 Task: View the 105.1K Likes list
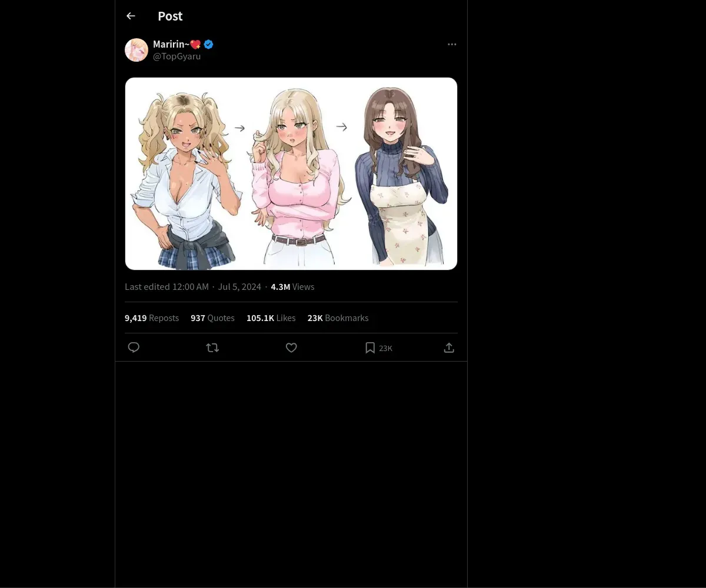coord(271,318)
